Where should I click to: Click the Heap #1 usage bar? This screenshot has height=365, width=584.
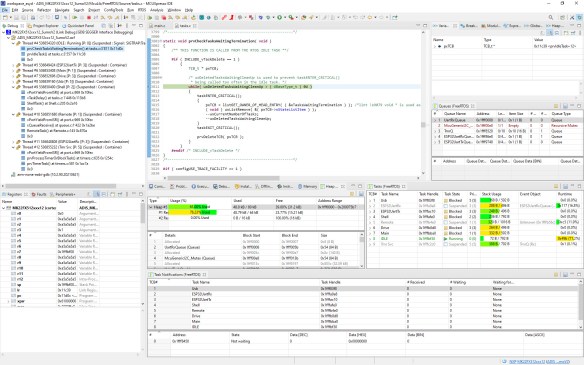[x=188, y=207]
